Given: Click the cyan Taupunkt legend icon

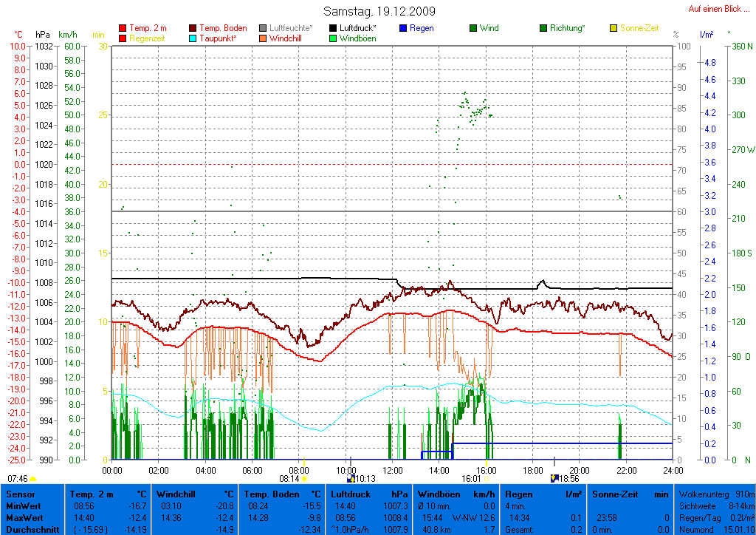Looking at the screenshot, I should (x=193, y=38).
